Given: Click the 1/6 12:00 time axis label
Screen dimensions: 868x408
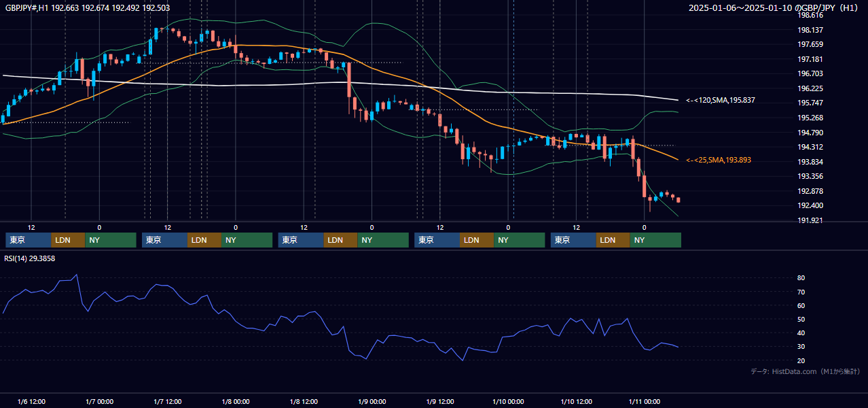Looking at the screenshot, I should click(x=31, y=402).
